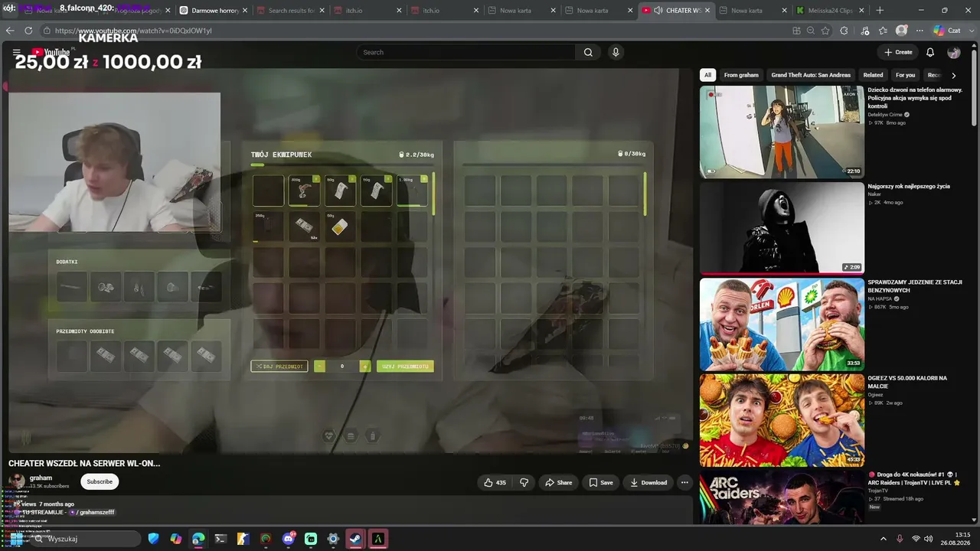
Task: Click the video player area
Action: [351, 260]
